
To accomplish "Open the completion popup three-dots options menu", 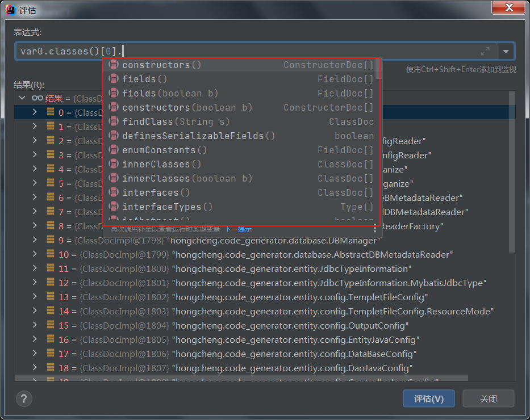I will [375, 229].
